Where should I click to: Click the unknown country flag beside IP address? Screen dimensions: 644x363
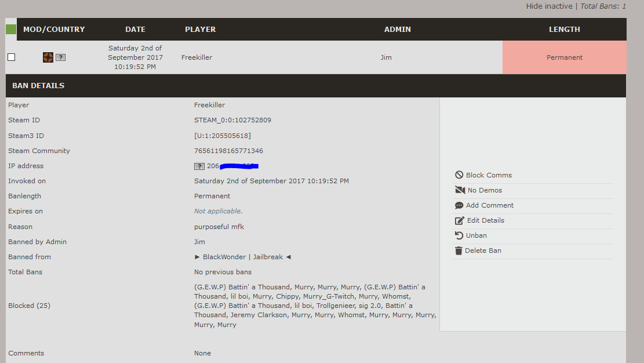click(x=199, y=166)
